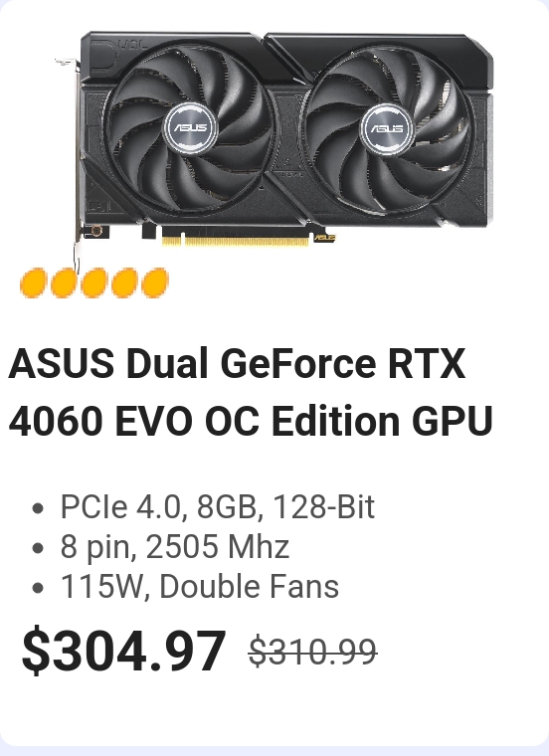This screenshot has height=756, width=549.
Task: Click the ASUS logo on right fan
Action: [388, 128]
